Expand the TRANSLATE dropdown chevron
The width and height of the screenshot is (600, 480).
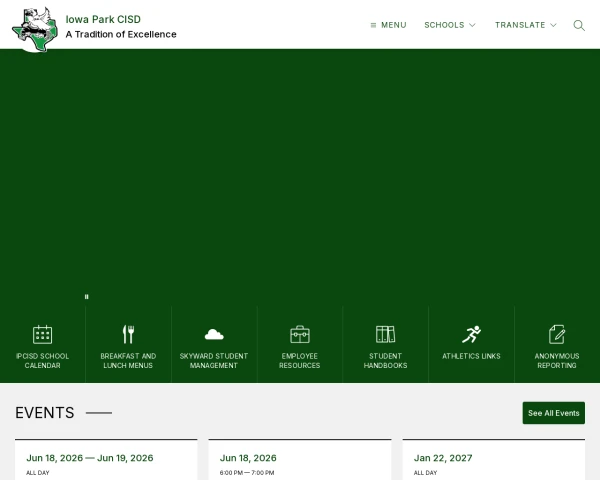pos(553,25)
